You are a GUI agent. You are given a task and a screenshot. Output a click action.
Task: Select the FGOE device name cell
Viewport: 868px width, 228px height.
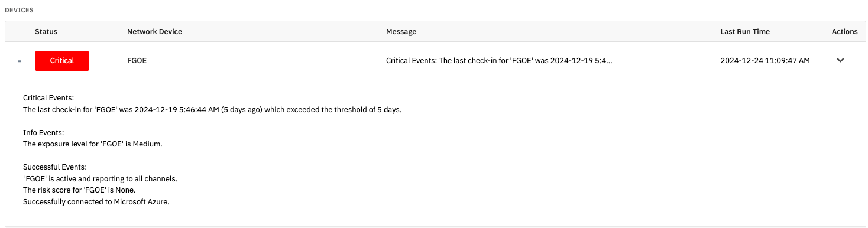[x=137, y=61]
